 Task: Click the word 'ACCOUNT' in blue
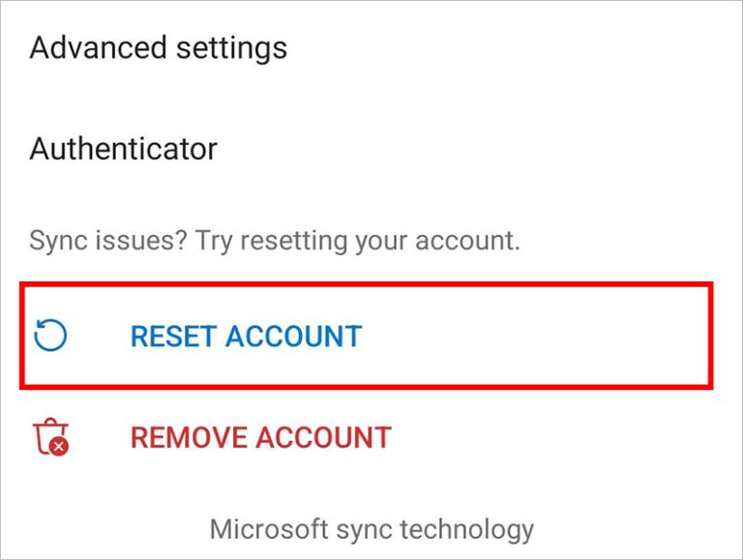tap(294, 337)
